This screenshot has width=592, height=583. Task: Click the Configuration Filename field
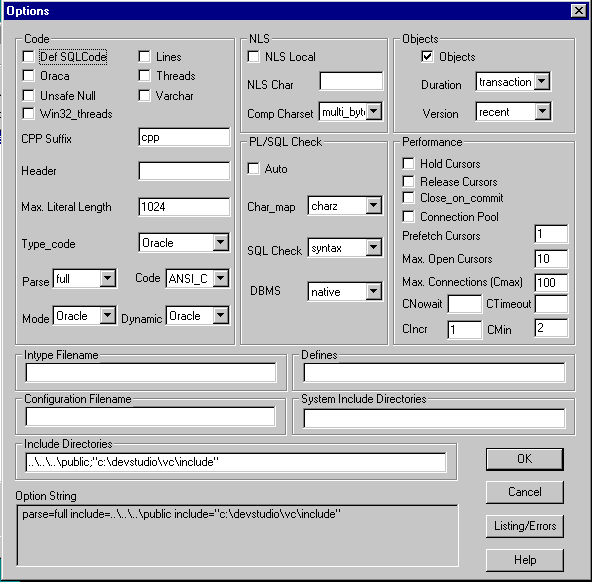[151, 417]
